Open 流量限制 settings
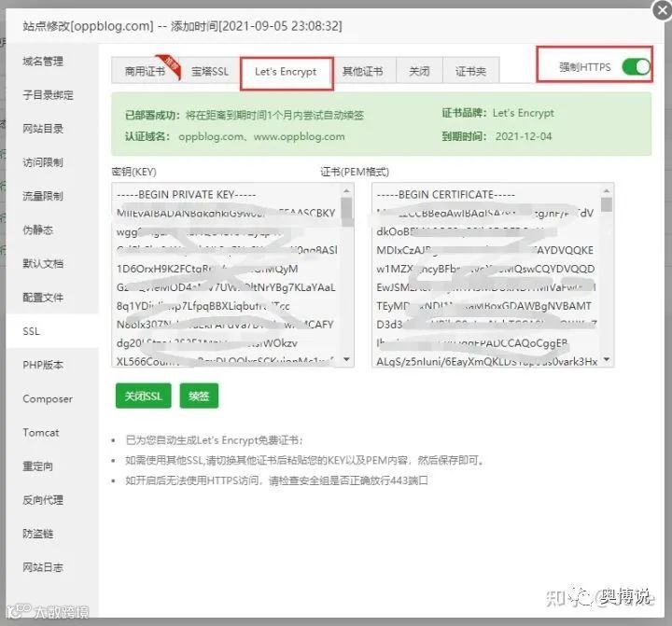This screenshot has height=626, width=672. (x=52, y=196)
